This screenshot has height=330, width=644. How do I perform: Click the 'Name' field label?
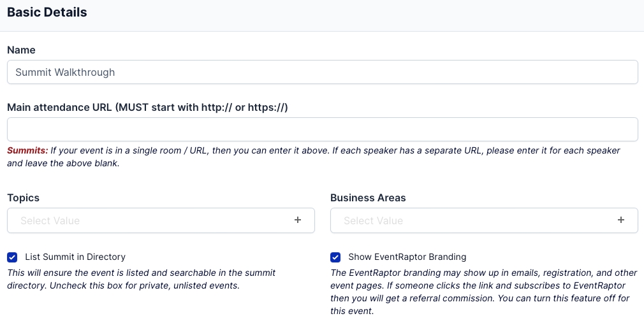(21, 50)
